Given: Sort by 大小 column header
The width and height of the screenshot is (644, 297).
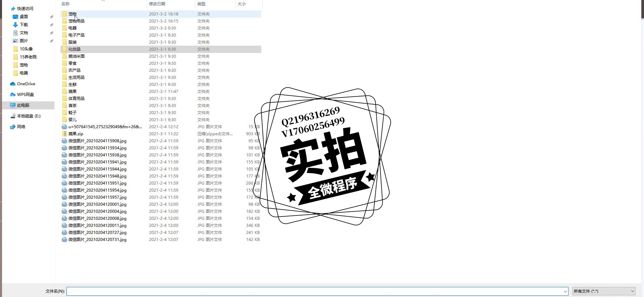Looking at the screenshot, I should (241, 4).
